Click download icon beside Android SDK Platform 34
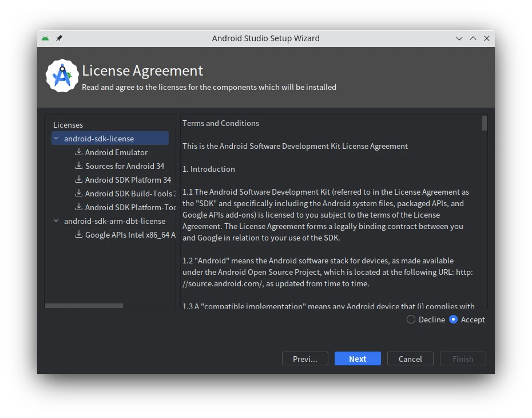Viewport: 532px width, 418px height. [x=79, y=180]
